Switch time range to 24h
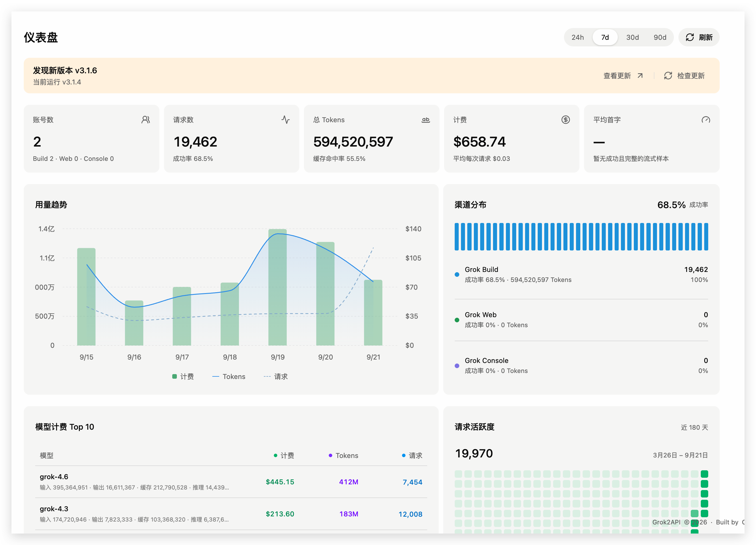 (578, 37)
